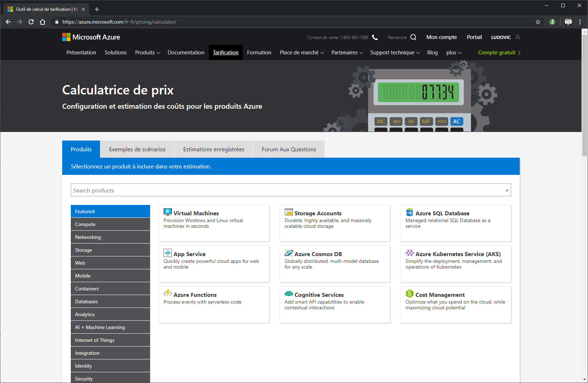Switch to the Produits tab

(81, 149)
